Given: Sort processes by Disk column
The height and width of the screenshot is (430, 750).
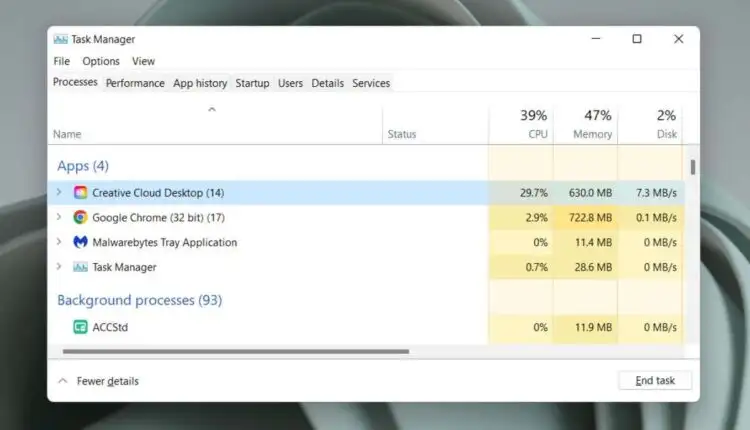Looking at the screenshot, I should click(650, 124).
